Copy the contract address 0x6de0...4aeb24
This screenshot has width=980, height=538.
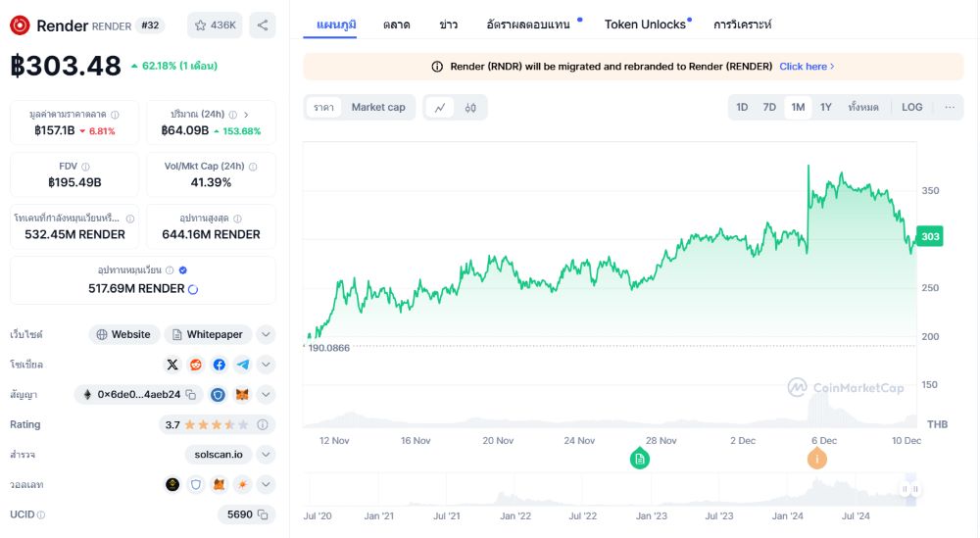click(191, 394)
